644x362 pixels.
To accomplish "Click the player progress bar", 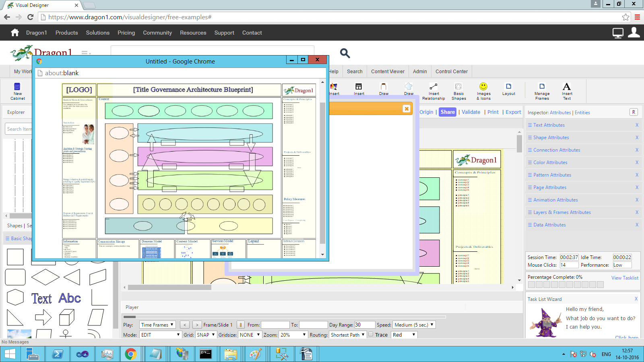I will (x=284, y=317).
